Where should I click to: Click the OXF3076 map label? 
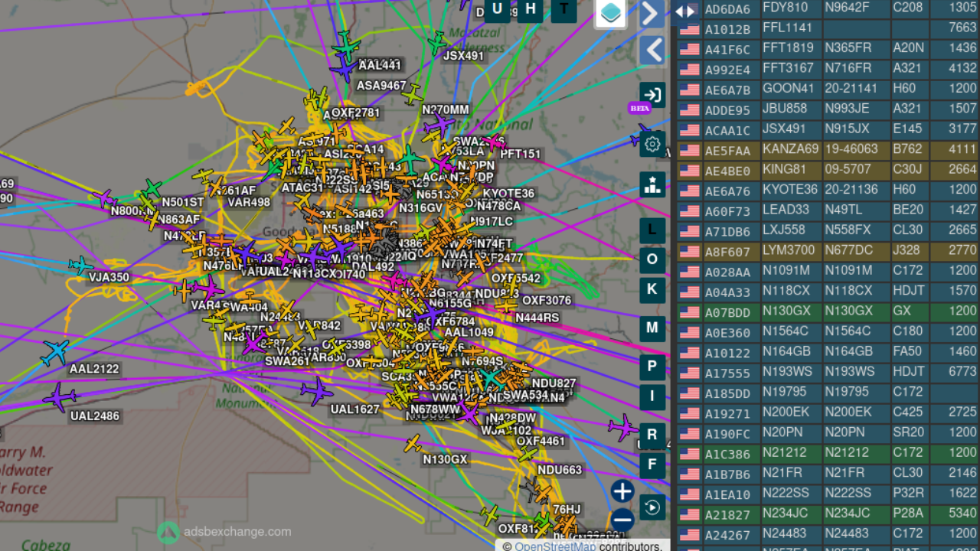click(547, 301)
